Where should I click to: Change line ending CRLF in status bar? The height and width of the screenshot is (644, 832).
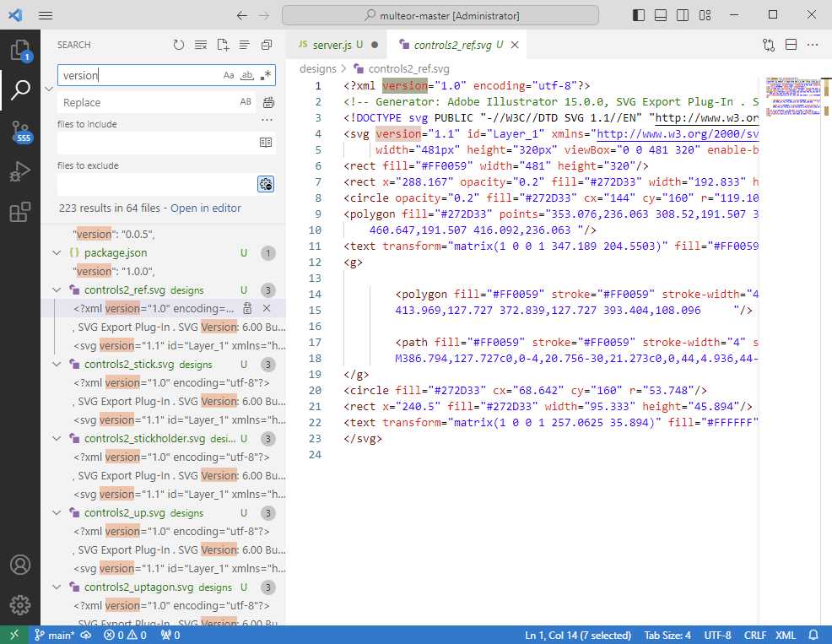[754, 635]
